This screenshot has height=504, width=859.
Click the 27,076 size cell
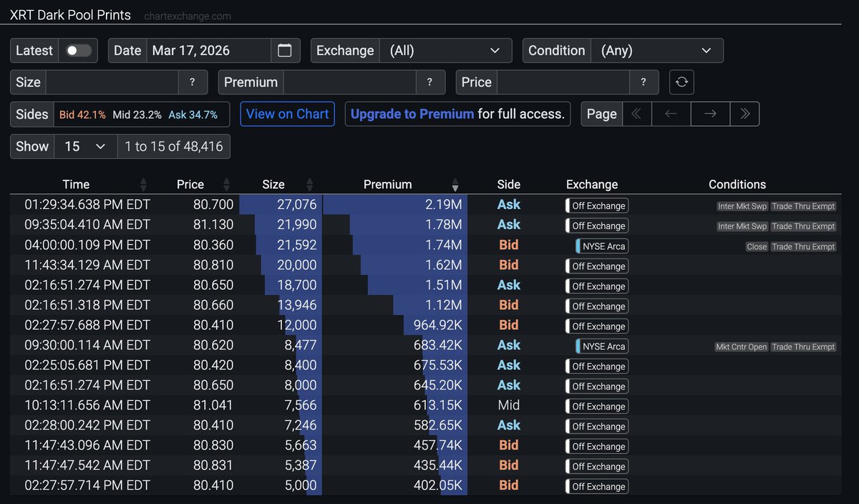[x=296, y=205]
